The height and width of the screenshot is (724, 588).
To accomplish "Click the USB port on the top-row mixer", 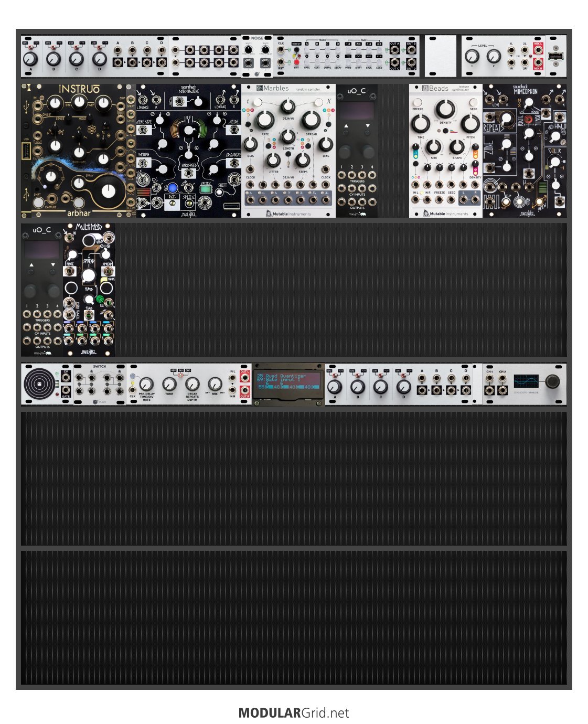I will tap(555, 56).
